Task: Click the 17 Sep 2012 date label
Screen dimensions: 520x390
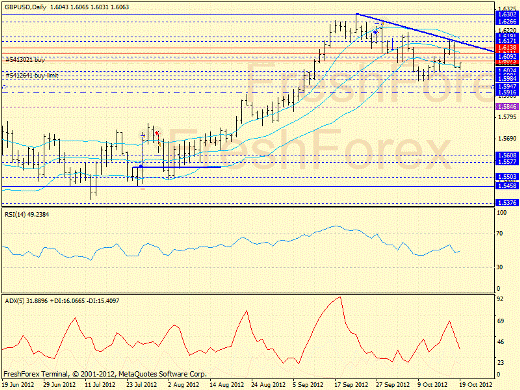Action: [x=351, y=384]
